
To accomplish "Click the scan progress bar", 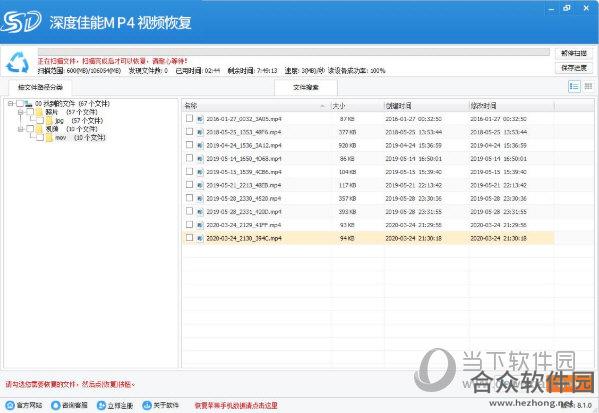I will click(293, 52).
